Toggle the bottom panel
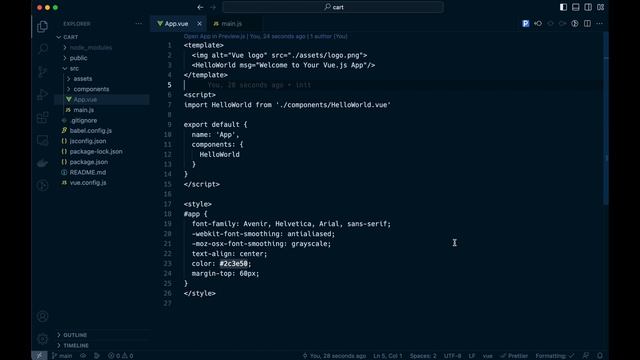640x360 pixels. 576,7
